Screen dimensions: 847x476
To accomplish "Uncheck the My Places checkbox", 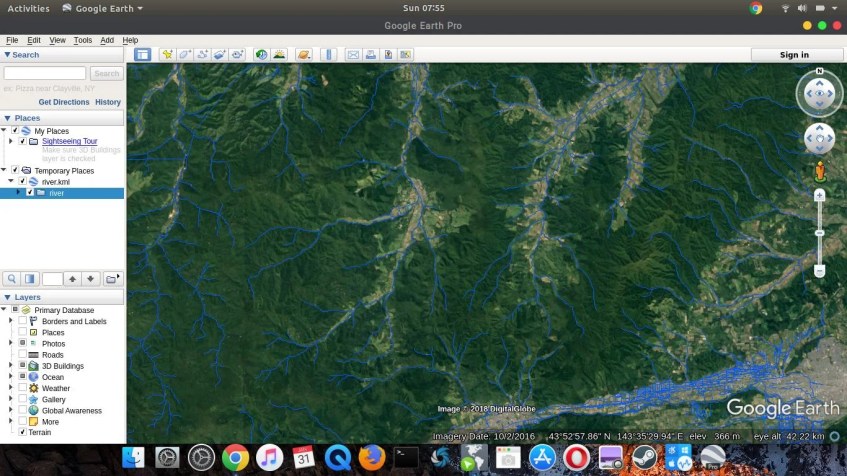I will (15, 130).
